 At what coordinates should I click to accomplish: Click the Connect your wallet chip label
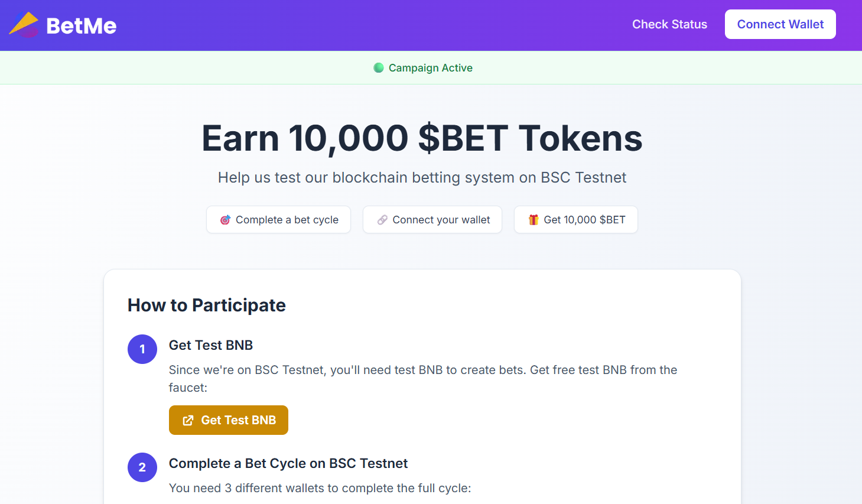(x=441, y=220)
